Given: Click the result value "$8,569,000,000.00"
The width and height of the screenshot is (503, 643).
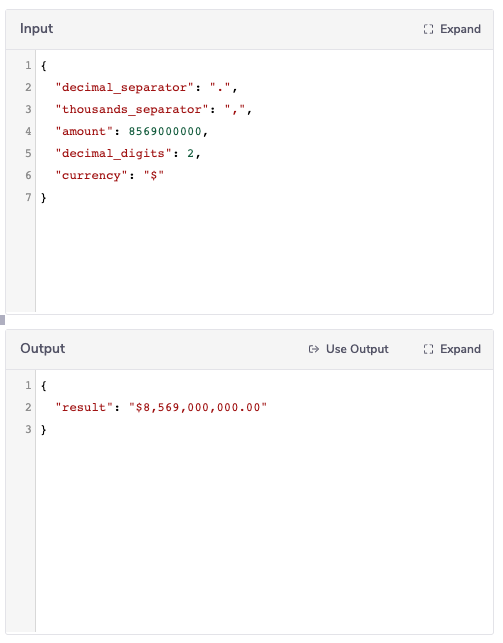Looking at the screenshot, I should (198, 407).
